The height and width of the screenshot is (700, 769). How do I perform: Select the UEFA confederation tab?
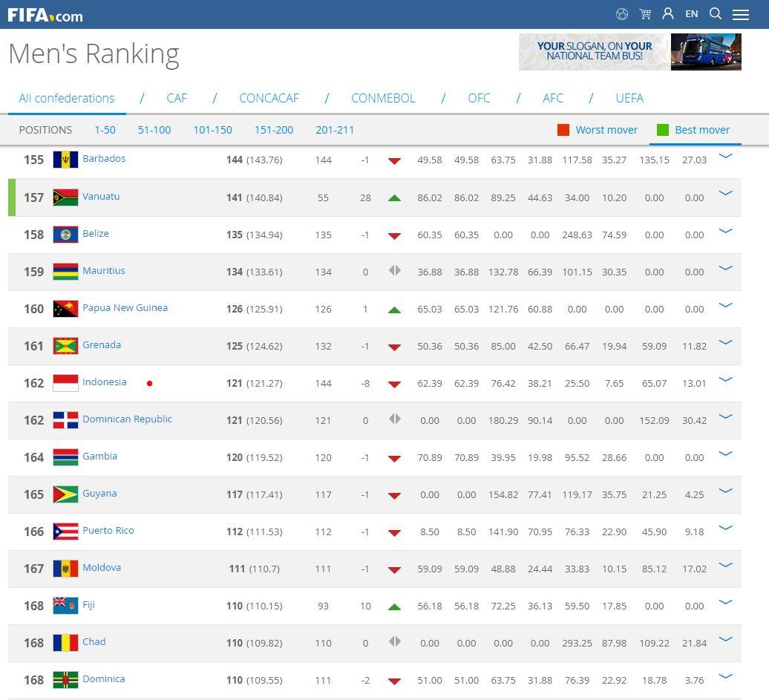pos(629,98)
